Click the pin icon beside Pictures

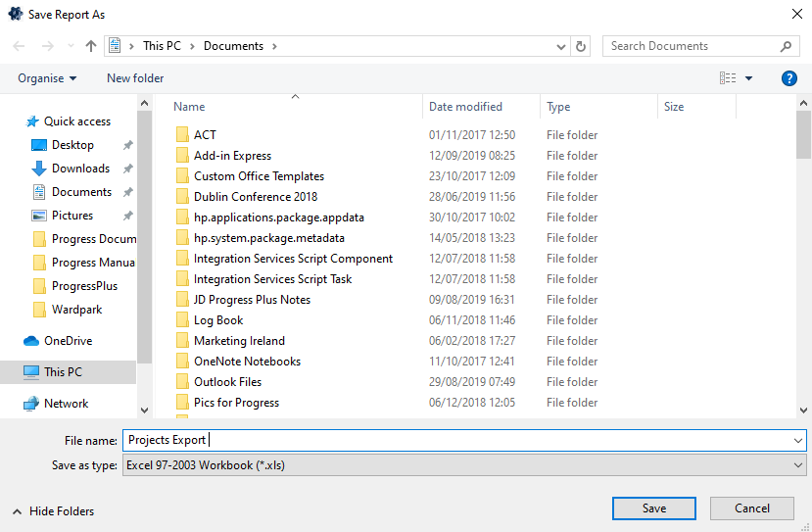coord(128,216)
